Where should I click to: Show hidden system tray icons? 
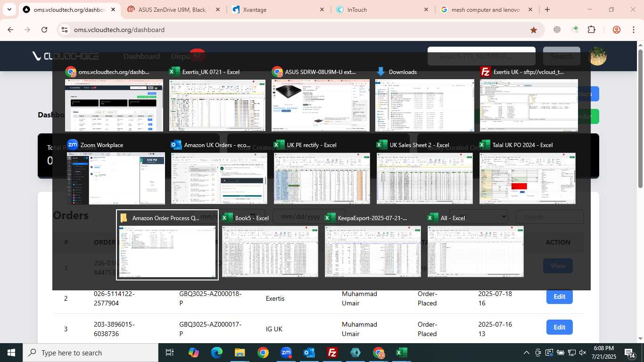tap(527, 353)
